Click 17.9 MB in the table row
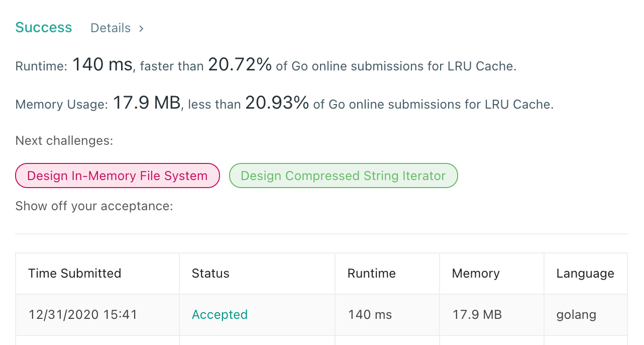Image resolution: width=644 pixels, height=345 pixels. point(477,315)
